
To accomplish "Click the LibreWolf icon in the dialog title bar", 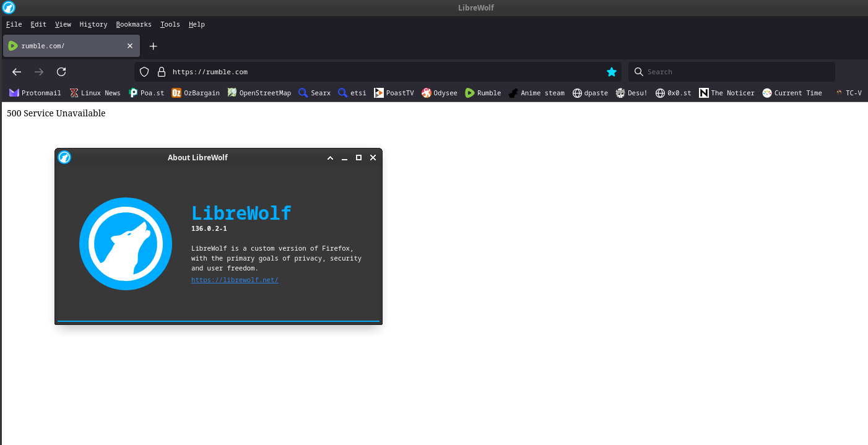I will [x=64, y=157].
